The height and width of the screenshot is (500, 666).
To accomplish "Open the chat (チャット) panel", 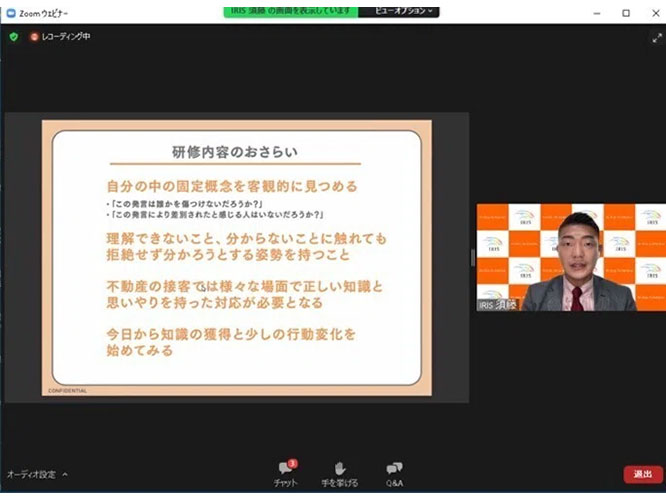I will pyautogui.click(x=286, y=473).
